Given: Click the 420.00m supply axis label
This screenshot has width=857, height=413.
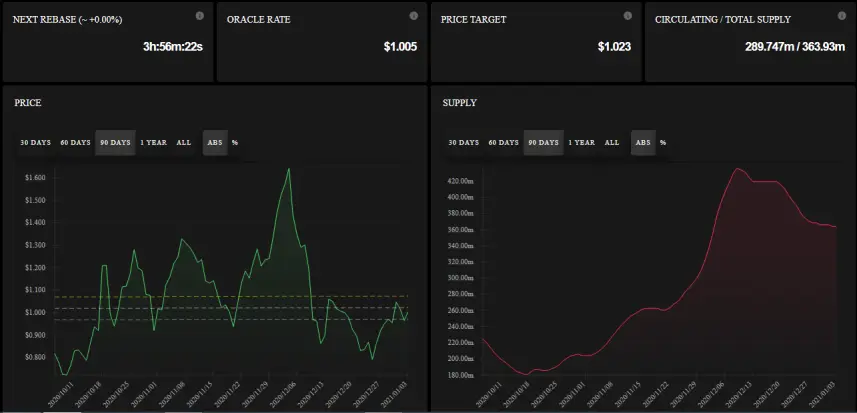Looking at the screenshot, I should point(461,181).
